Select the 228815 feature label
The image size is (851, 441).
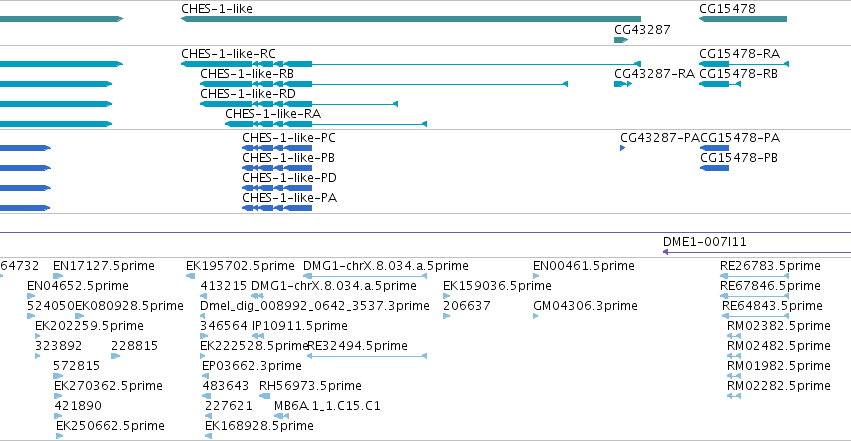(x=134, y=346)
